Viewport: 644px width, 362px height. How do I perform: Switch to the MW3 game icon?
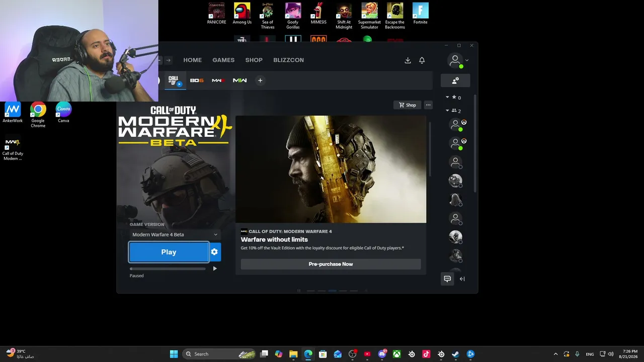(218, 80)
